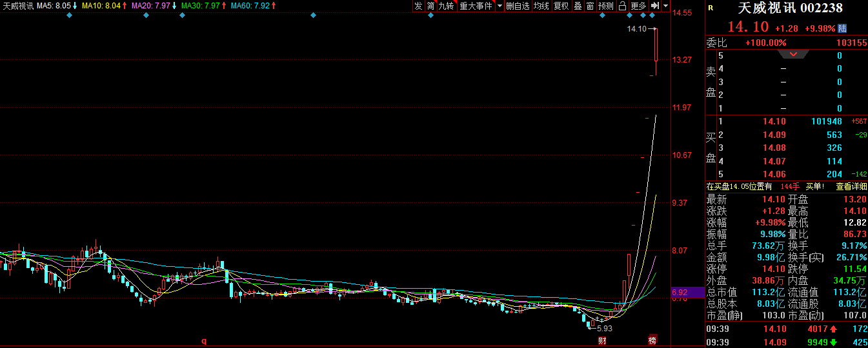
Task: Click the 查看详细 view details link
Action: click(851, 186)
